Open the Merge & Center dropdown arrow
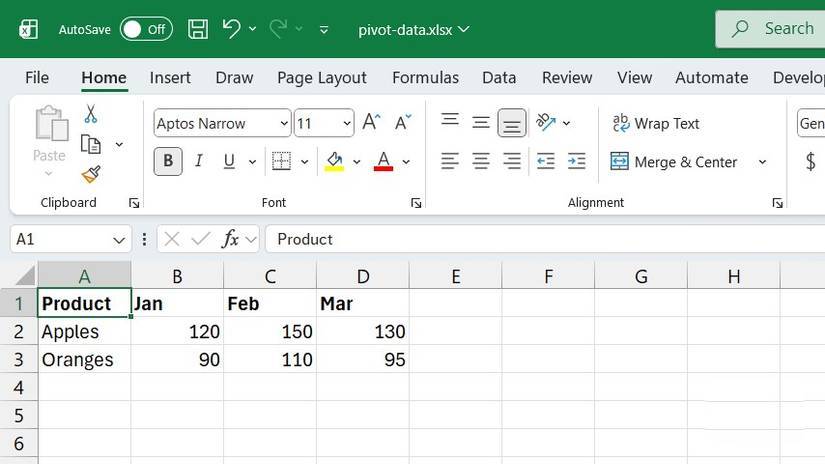This screenshot has height=464, width=825. coord(762,162)
